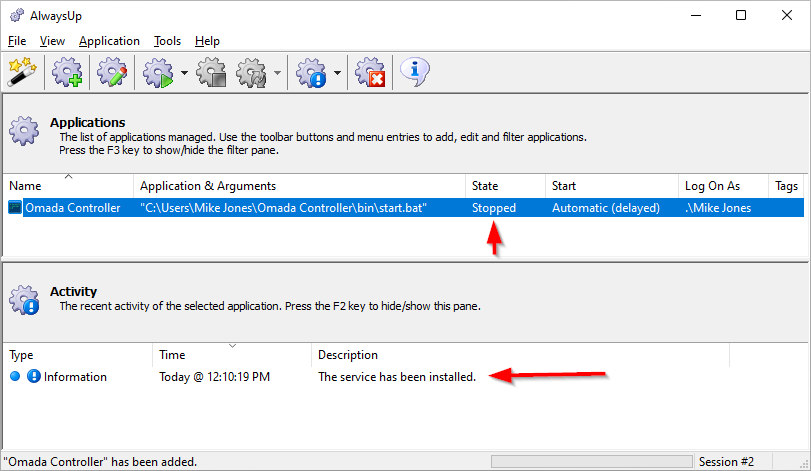The width and height of the screenshot is (811, 471).
Task: Click the window resize grip in status bar
Action: tap(804, 464)
